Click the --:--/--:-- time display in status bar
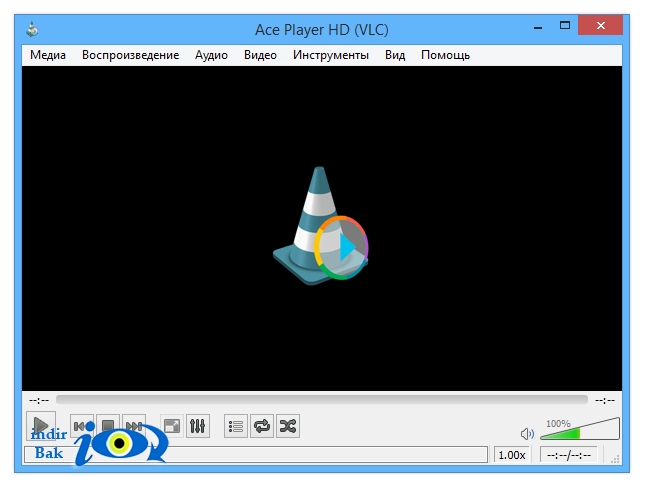Screen dimensions: 649x489 pos(569,455)
